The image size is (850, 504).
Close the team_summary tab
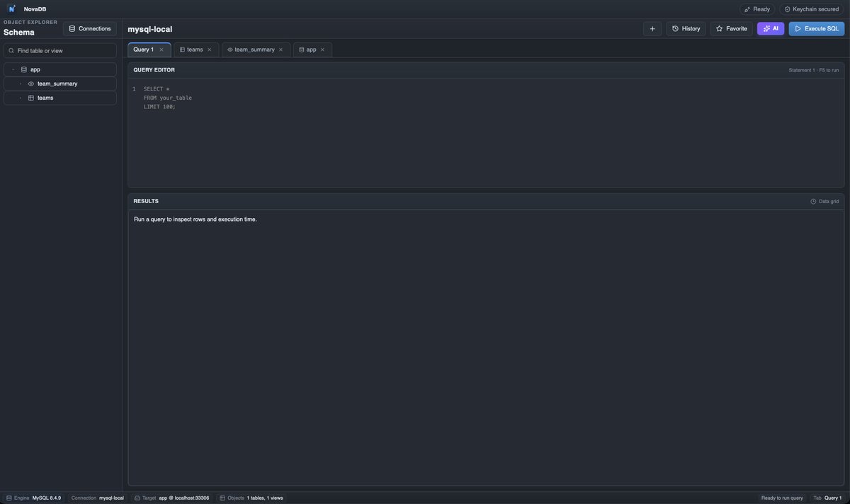coord(281,50)
